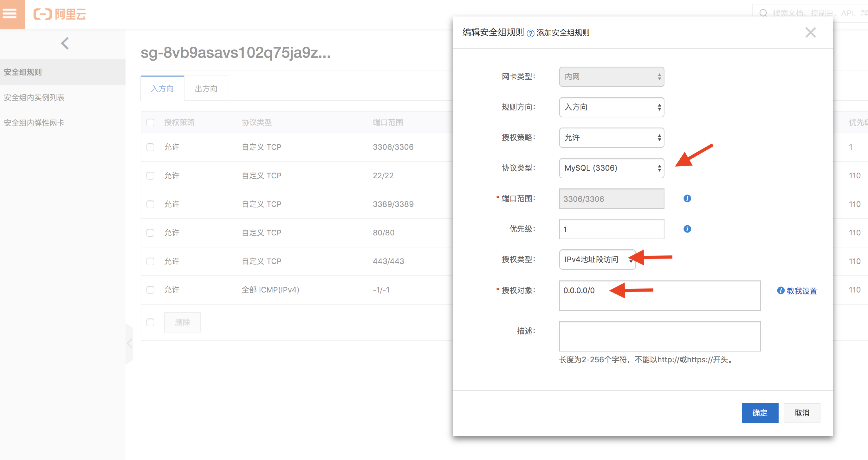
Task: Show info icon beside priority field
Action: [687, 229]
